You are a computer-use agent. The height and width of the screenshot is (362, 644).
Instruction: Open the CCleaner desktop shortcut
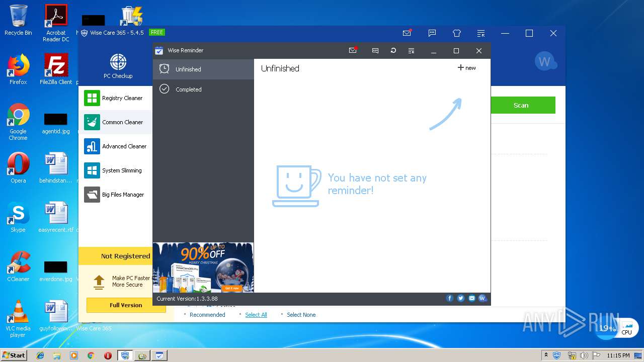pos(18,267)
